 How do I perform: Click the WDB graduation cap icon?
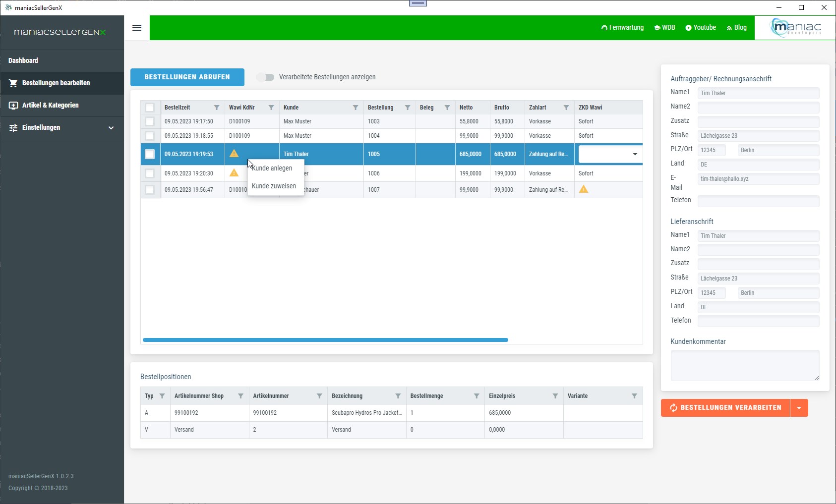[x=657, y=28]
